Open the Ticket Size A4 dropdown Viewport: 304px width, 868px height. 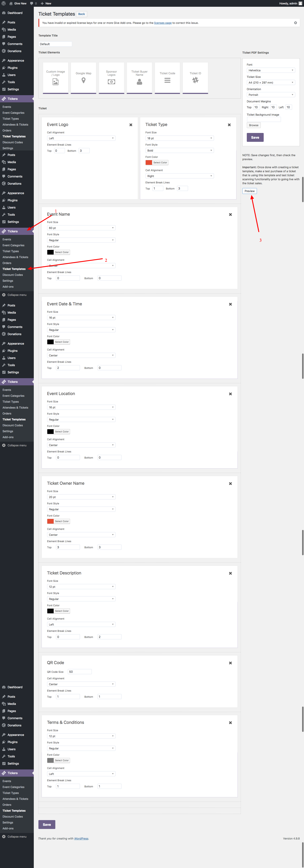pos(271,83)
